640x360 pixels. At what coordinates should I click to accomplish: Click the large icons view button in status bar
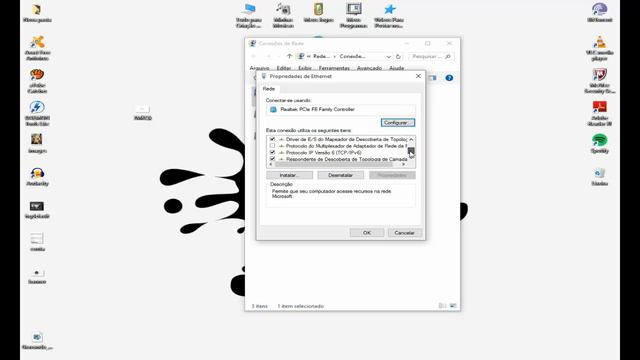point(453,306)
